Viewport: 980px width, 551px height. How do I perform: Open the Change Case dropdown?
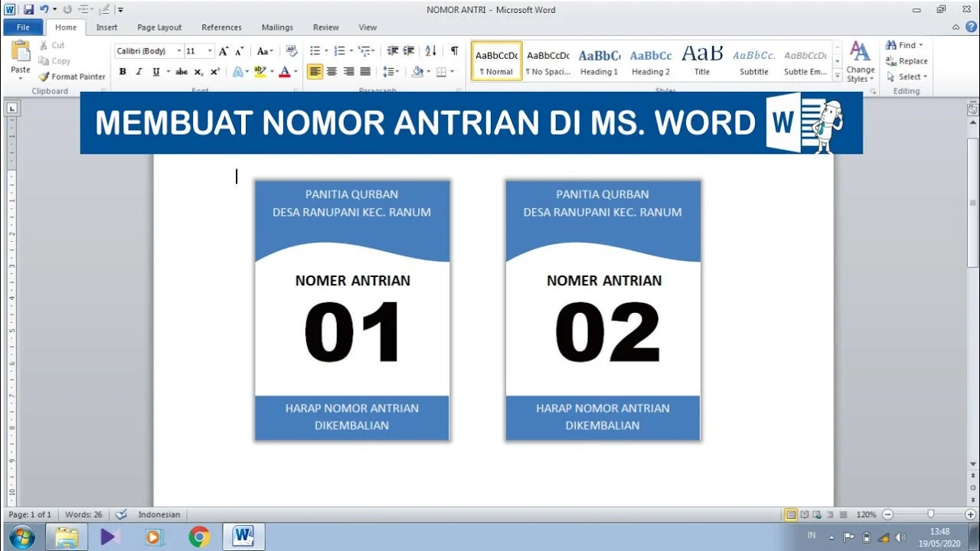tap(265, 51)
